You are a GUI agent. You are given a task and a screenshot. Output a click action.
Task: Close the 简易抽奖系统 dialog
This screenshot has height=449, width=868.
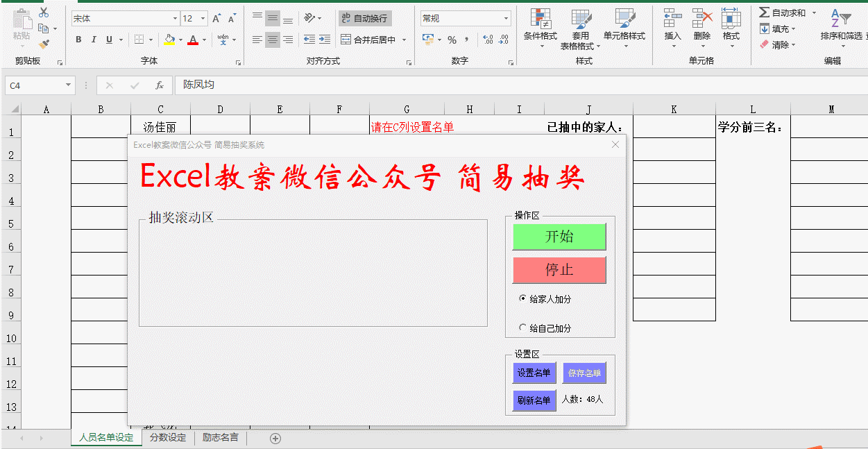(x=615, y=144)
